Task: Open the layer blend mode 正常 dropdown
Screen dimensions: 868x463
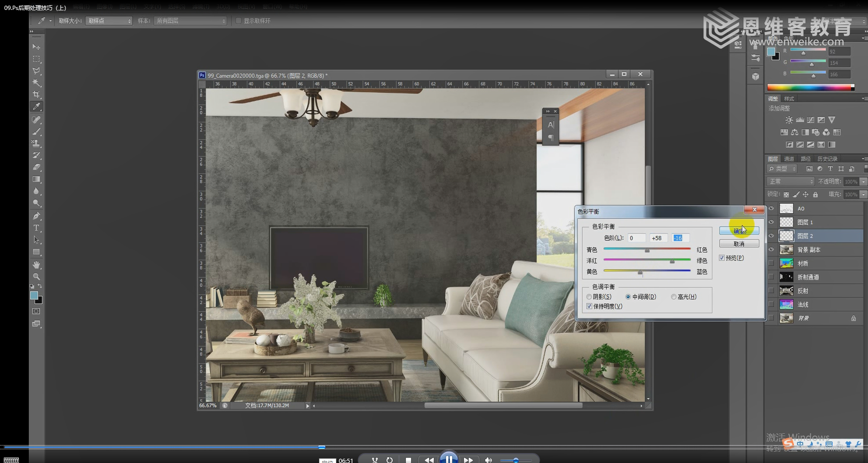Action: pos(791,181)
